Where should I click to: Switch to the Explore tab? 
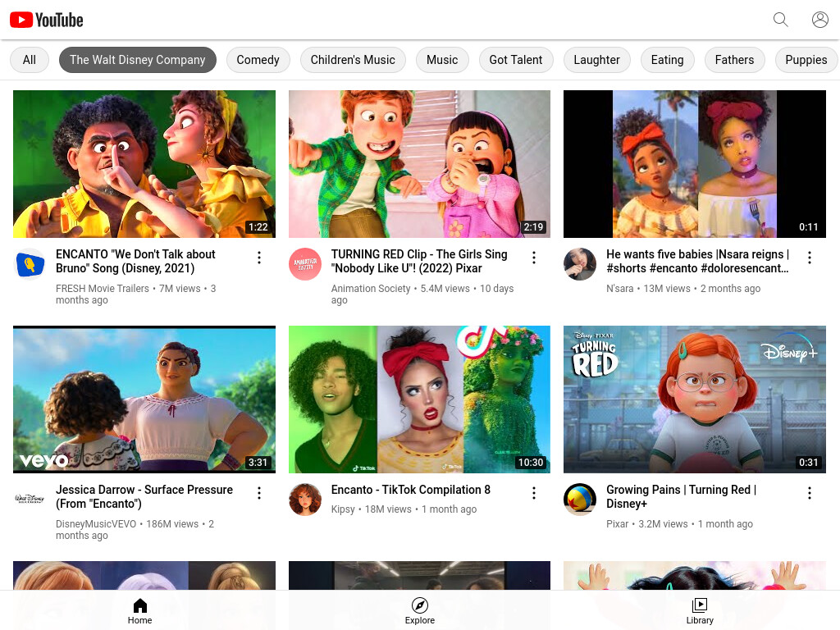coord(419,611)
